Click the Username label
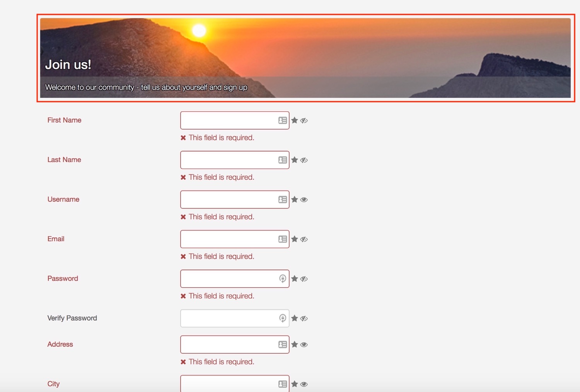Viewport: 580px width, 392px height. [63, 199]
